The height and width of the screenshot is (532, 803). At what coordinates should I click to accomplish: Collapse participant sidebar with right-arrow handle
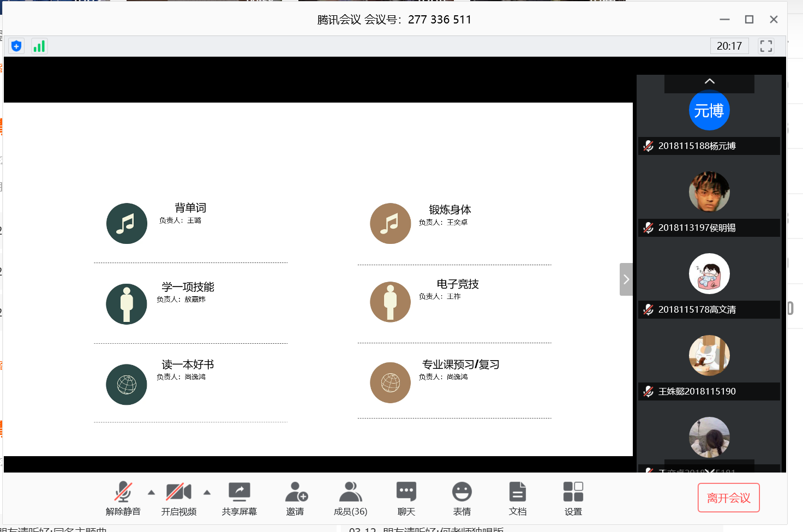[x=626, y=279]
